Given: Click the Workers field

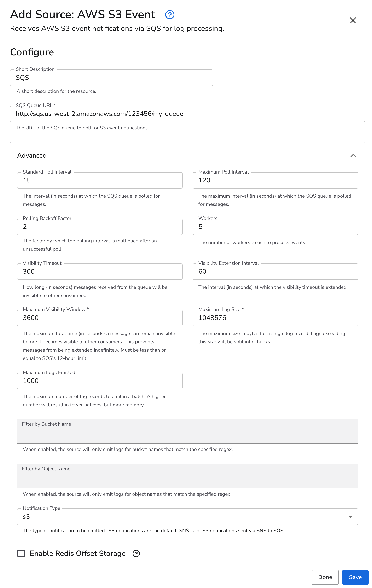Looking at the screenshot, I should [275, 227].
